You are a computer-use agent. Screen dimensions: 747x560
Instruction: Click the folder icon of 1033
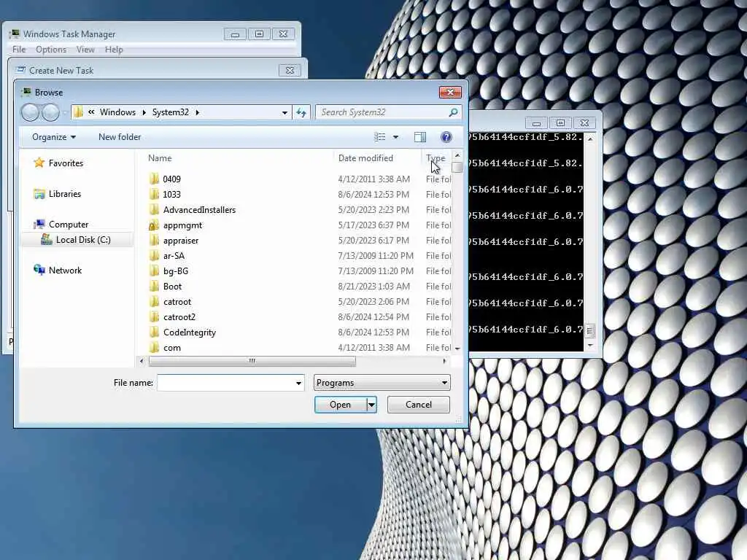click(x=154, y=194)
